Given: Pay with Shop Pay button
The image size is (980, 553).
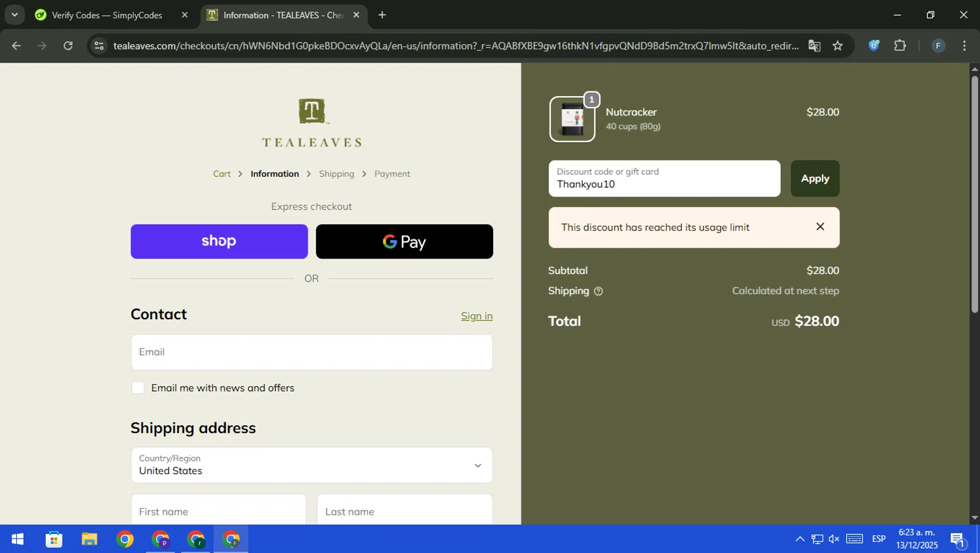Looking at the screenshot, I should 219,242.
